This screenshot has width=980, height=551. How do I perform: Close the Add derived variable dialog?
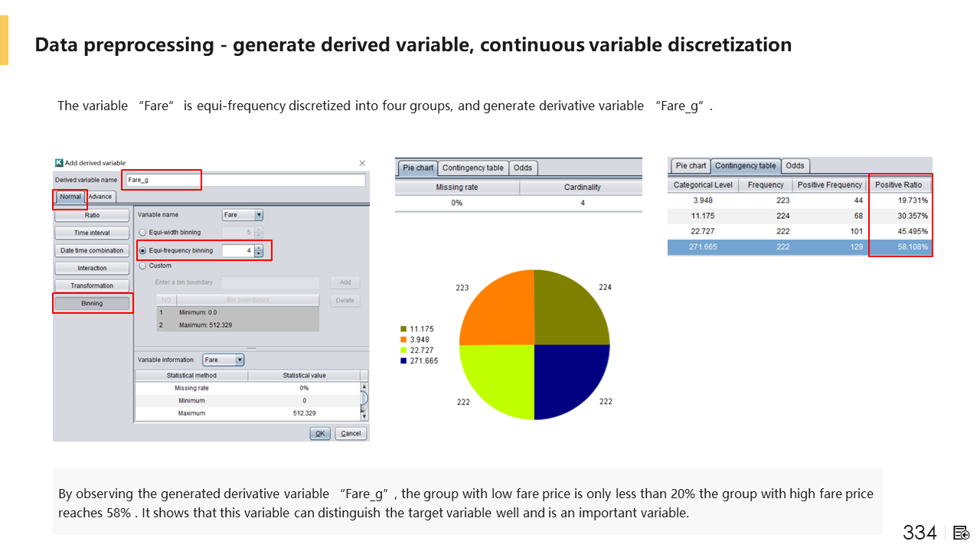pos(362,163)
